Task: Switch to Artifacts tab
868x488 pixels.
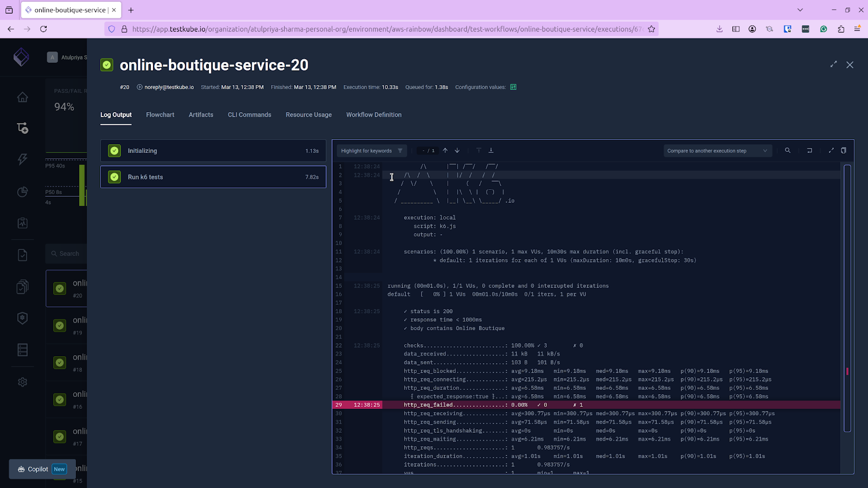Action: click(201, 115)
